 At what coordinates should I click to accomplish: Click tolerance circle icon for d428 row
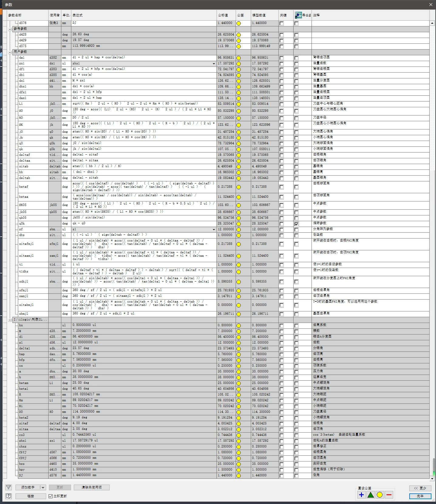(239, 35)
